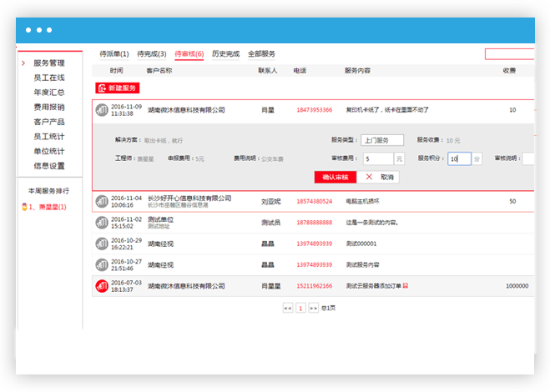Cancel the review with 取消 button
The width and height of the screenshot is (550, 392).
coord(381,177)
